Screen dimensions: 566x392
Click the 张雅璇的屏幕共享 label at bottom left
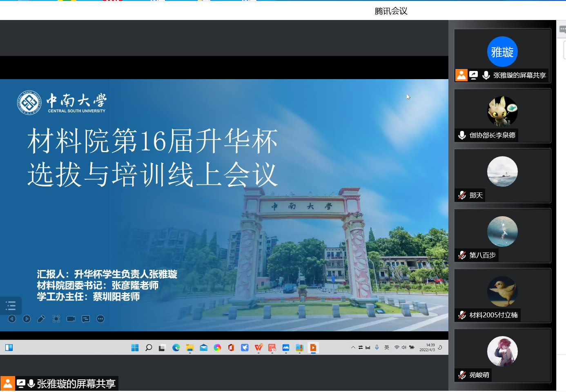coord(76,384)
